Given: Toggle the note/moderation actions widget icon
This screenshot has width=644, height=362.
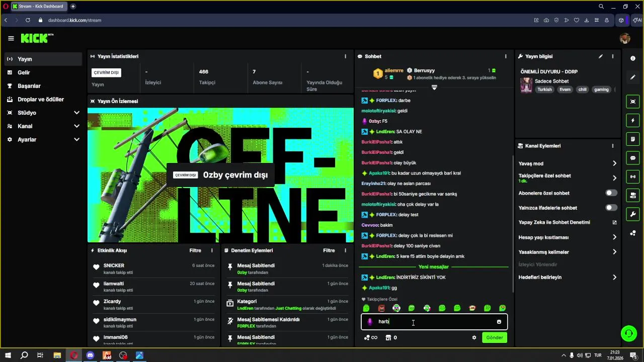Looking at the screenshot, I should click(633, 139).
